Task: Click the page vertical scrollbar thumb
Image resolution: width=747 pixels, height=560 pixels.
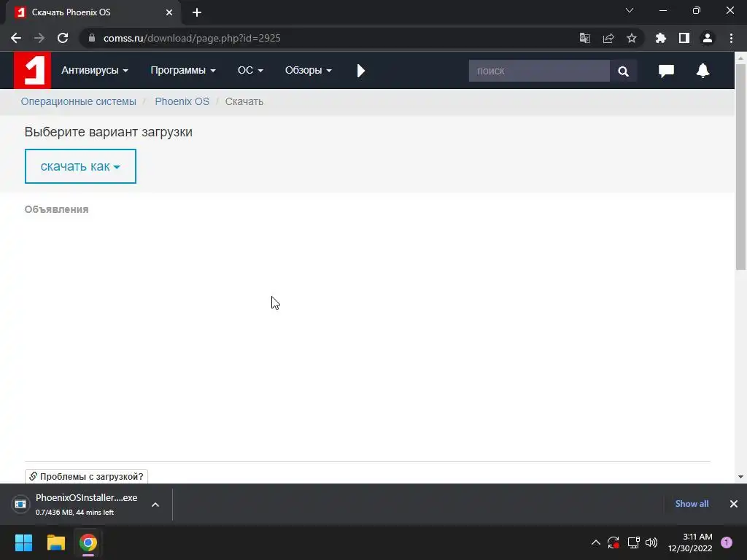Action: click(x=740, y=167)
